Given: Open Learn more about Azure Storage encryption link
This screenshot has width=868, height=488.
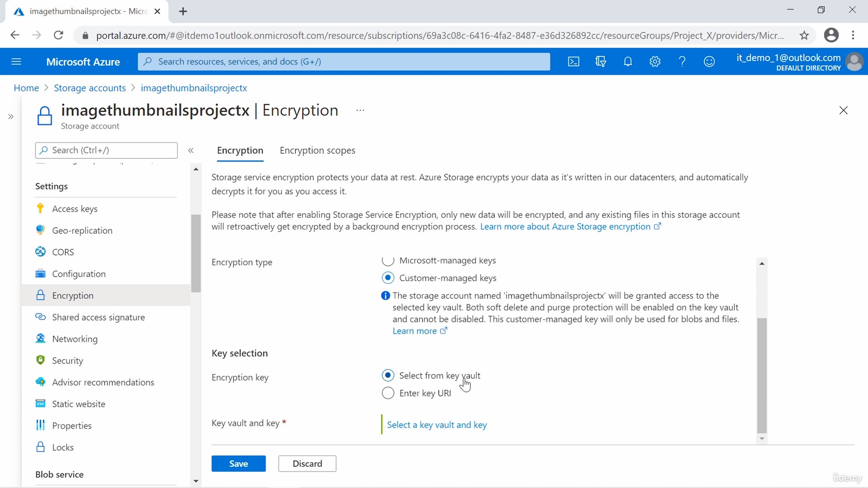Looking at the screenshot, I should coord(571,226).
